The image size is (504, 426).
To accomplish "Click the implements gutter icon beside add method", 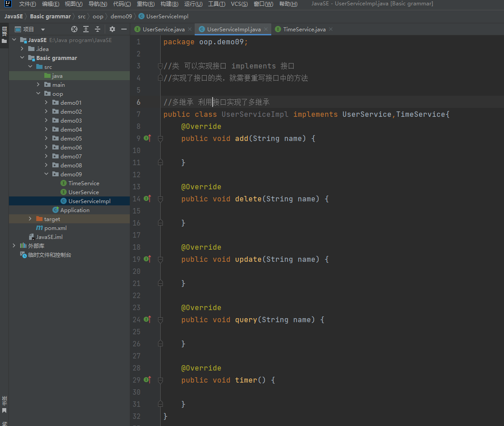I will (147, 138).
